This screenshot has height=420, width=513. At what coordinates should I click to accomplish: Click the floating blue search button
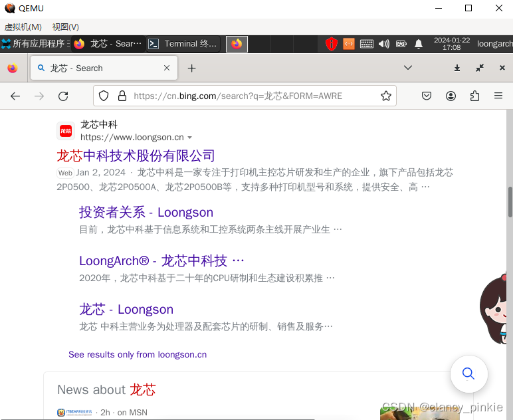(468, 373)
